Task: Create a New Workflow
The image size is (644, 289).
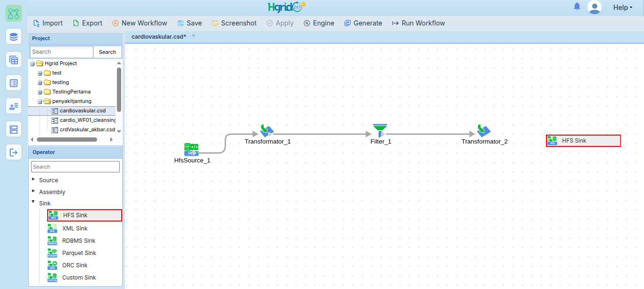Action: (140, 23)
